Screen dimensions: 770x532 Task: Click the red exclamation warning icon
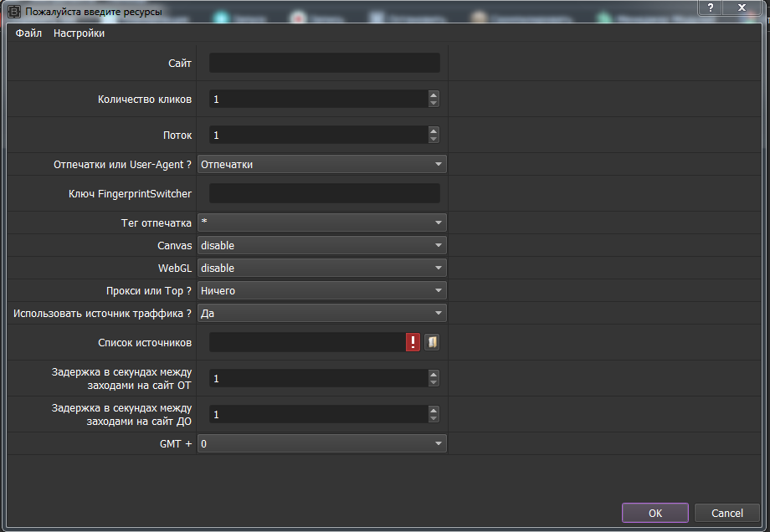tap(413, 342)
